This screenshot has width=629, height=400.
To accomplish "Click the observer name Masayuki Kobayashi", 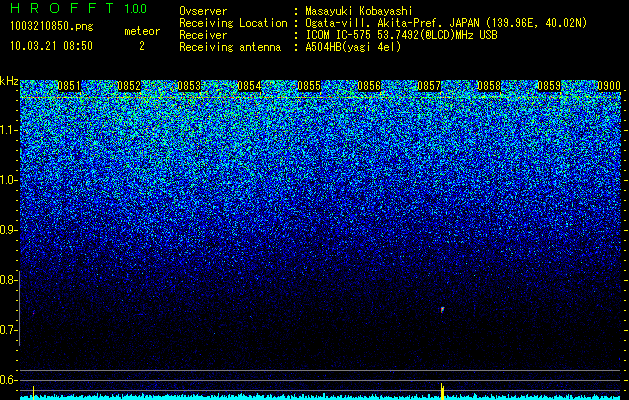I will pos(359,11).
